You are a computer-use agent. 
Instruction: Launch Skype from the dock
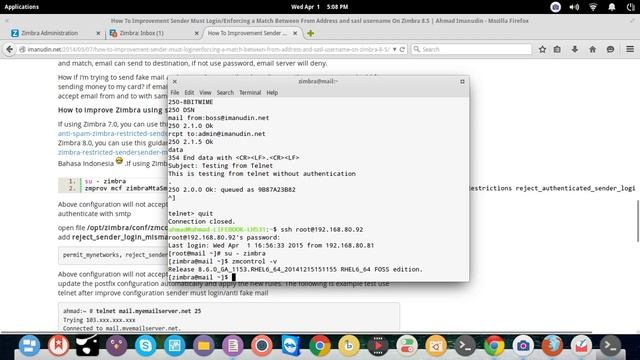[x=145, y=346]
